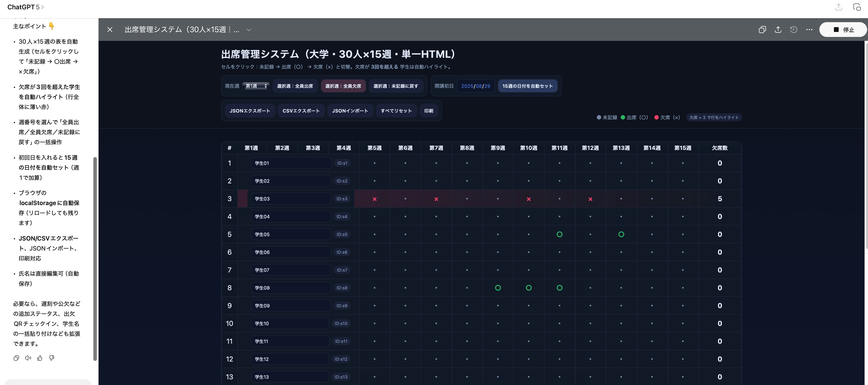Read the response aloud with the speaker icon
The height and width of the screenshot is (385, 868).
tap(28, 358)
